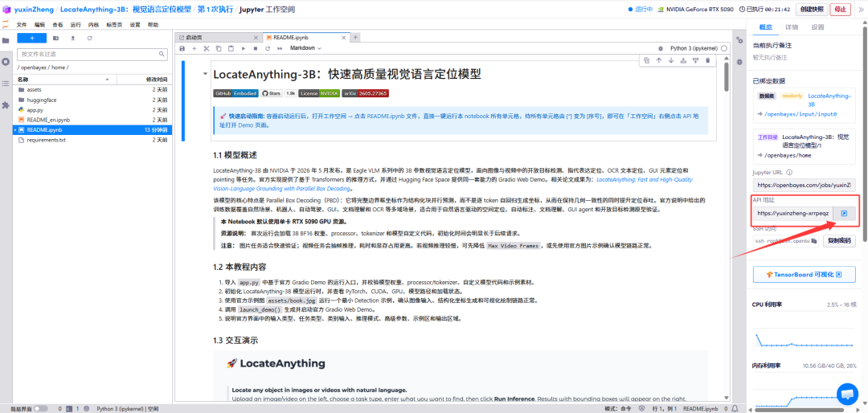Open the Markdown cell type dropdown
The height and width of the screenshot is (413, 868).
point(306,48)
